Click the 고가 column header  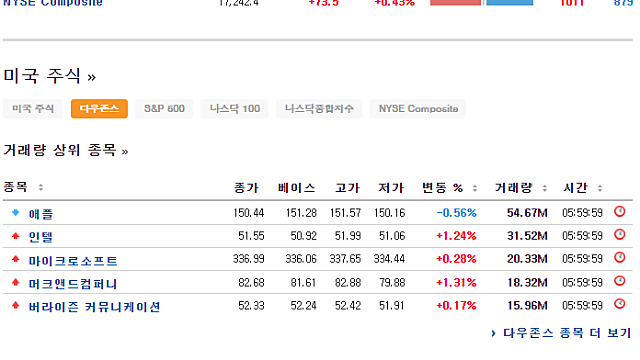click(x=348, y=188)
